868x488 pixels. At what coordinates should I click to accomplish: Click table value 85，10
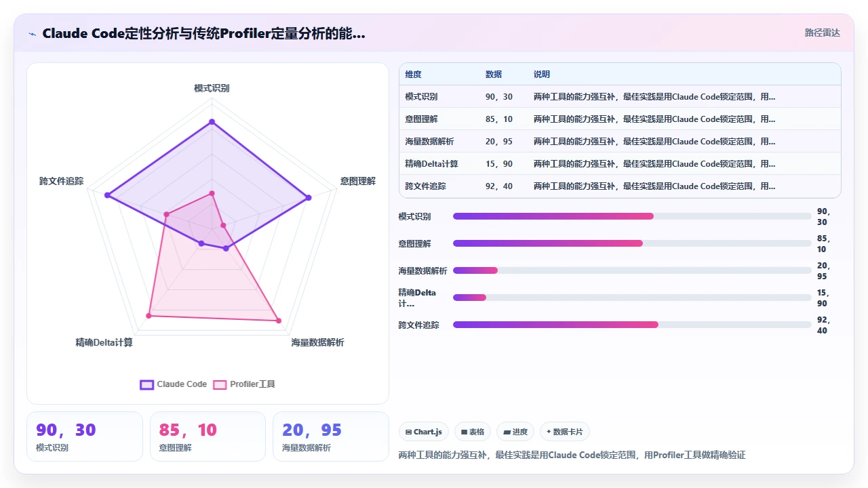[499, 119]
